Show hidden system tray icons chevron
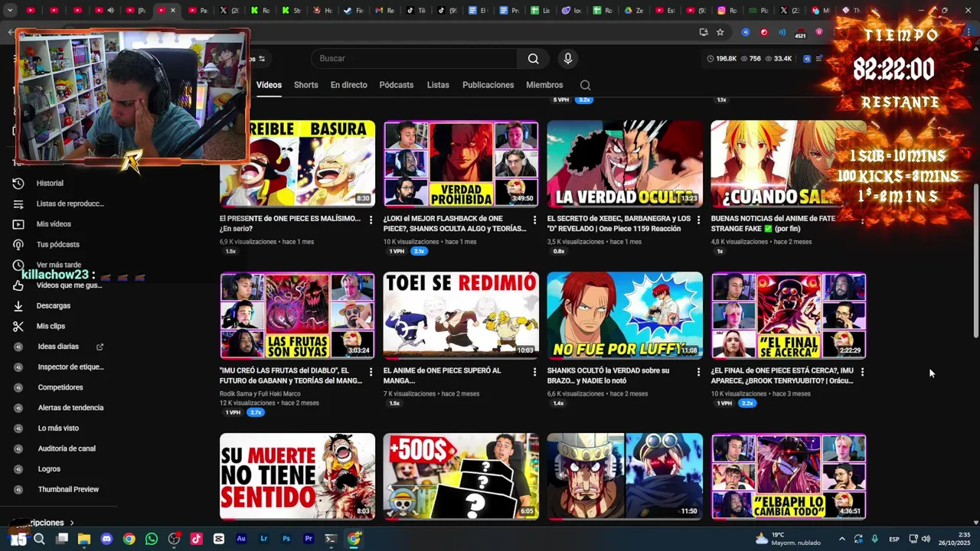Screen dimensions: 980x551 point(841,539)
